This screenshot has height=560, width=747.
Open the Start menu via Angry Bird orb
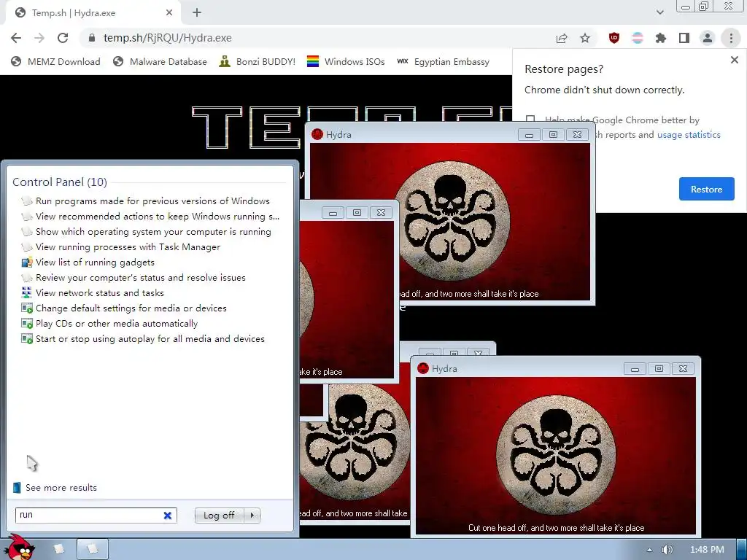[18, 548]
